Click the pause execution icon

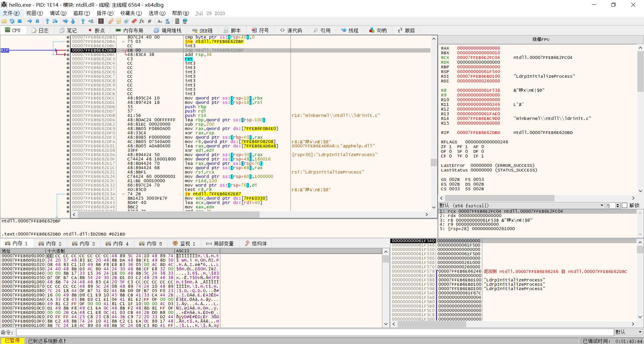pyautogui.click(x=38, y=21)
